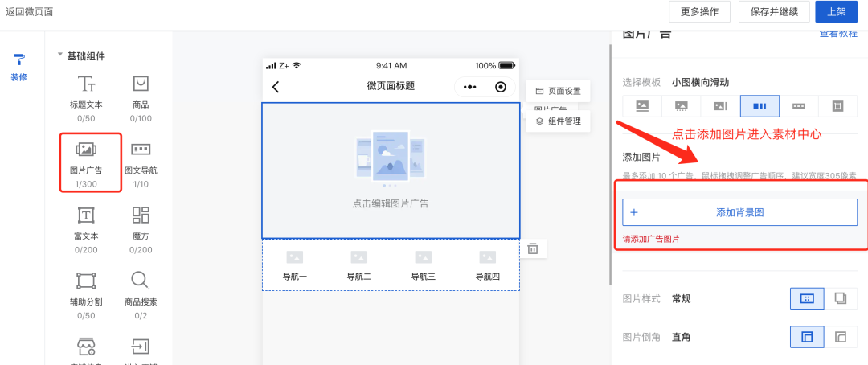Open 组件管理 panel
The height and width of the screenshot is (365, 868).
pyautogui.click(x=558, y=121)
